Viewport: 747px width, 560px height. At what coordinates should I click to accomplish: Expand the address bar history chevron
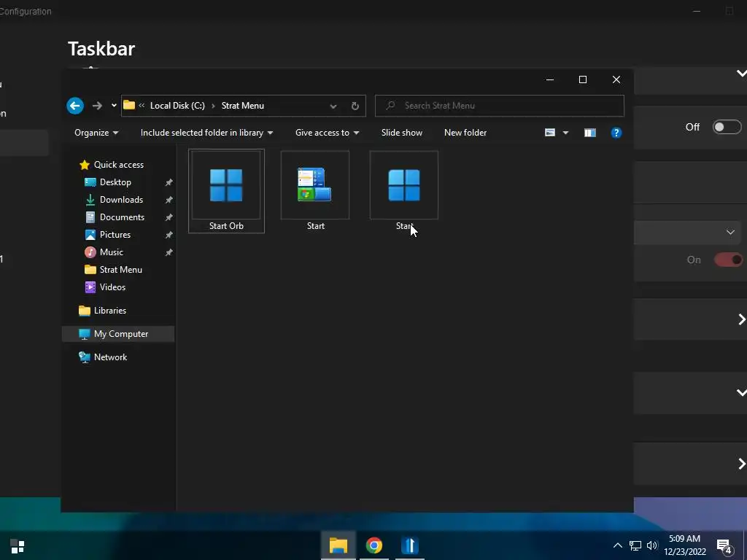333,106
